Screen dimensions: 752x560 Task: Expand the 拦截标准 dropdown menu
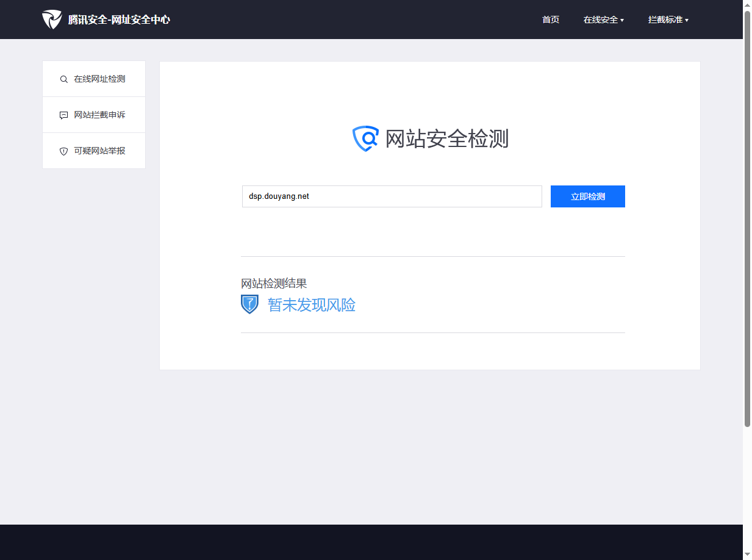(668, 20)
